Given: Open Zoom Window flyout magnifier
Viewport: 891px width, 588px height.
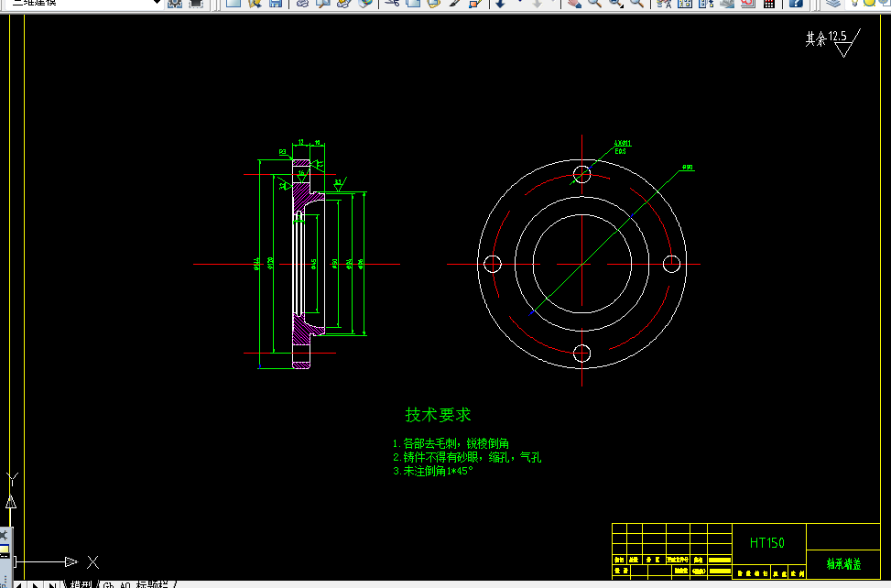Looking at the screenshot, I should (x=616, y=3).
